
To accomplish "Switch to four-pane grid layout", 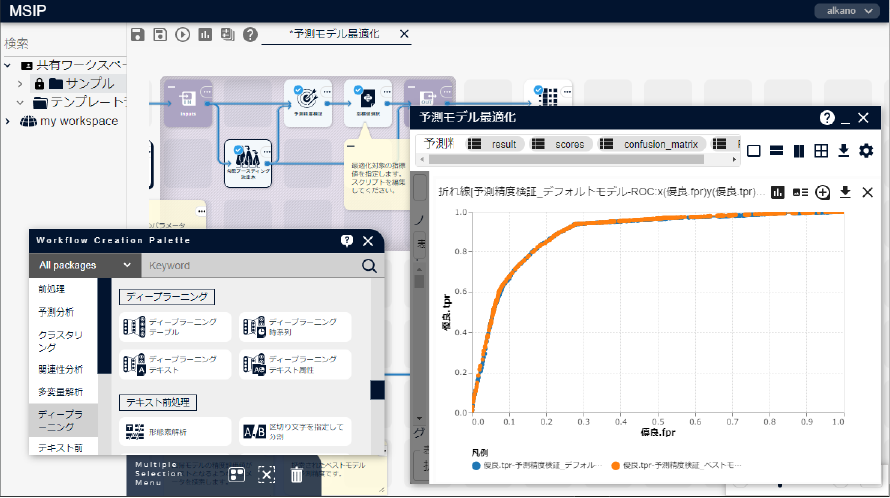I will [x=821, y=151].
